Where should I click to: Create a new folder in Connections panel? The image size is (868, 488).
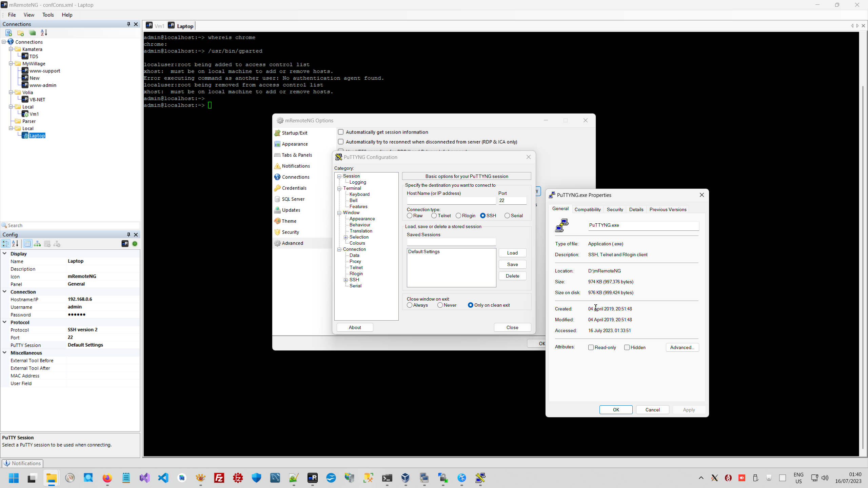coord(20,33)
